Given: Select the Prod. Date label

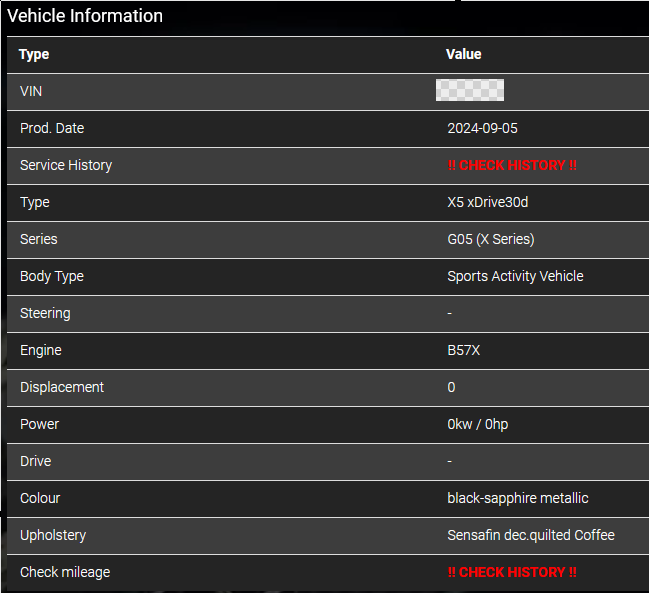Looking at the screenshot, I should click(x=52, y=128).
